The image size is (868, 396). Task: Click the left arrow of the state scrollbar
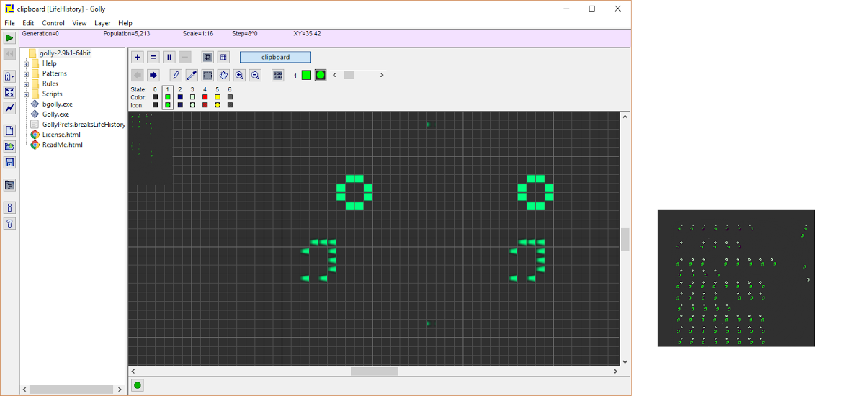click(334, 75)
